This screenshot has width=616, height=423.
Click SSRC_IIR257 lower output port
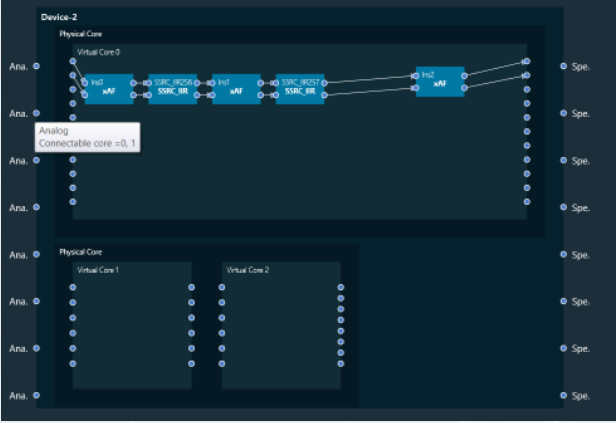[324, 95]
